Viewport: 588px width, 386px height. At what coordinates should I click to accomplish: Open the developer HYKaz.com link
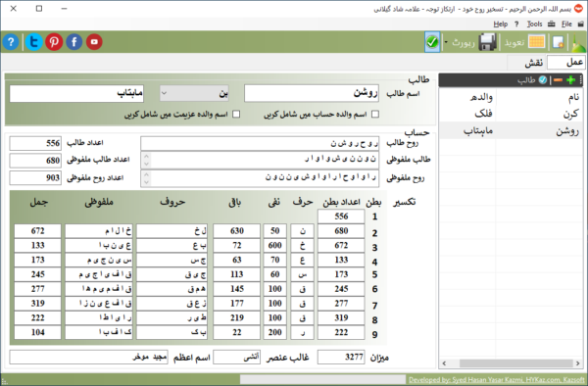[x=497, y=380]
